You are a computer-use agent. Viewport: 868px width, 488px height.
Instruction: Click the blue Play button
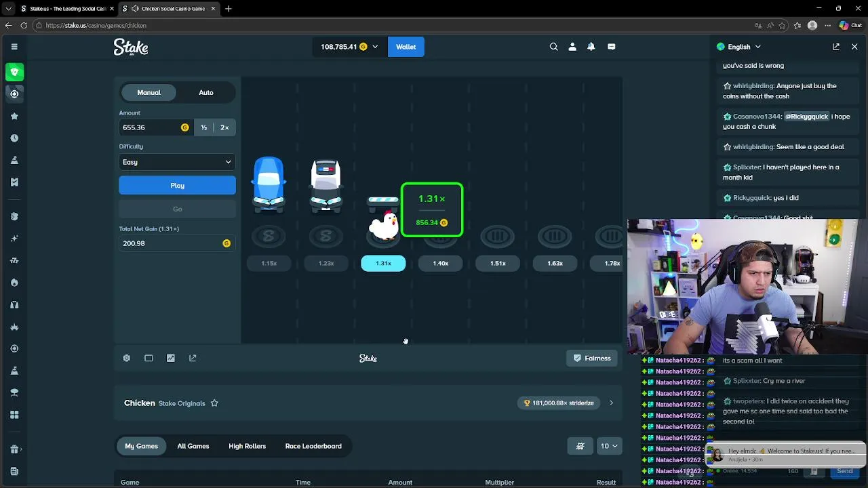pos(177,186)
